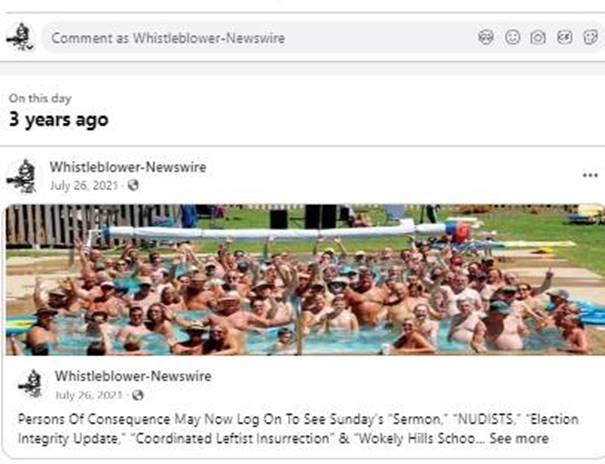
Task: Insert a GIF into the comment
Action: [564, 37]
